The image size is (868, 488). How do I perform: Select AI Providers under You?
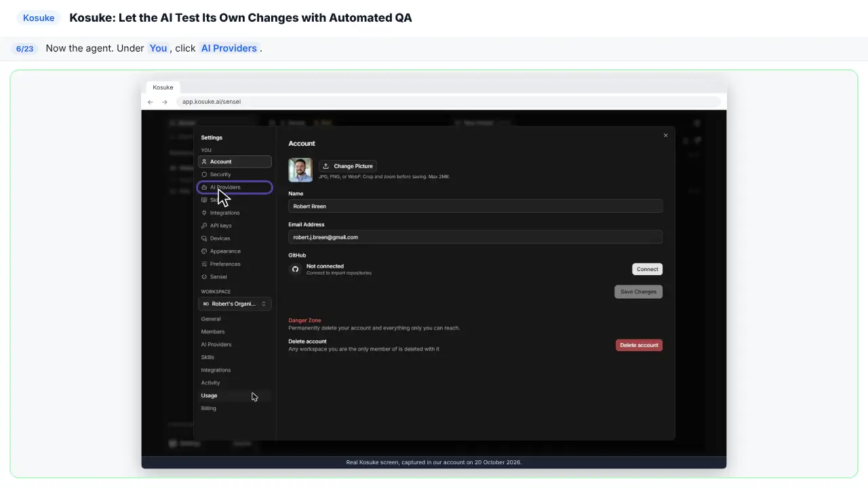235,187
